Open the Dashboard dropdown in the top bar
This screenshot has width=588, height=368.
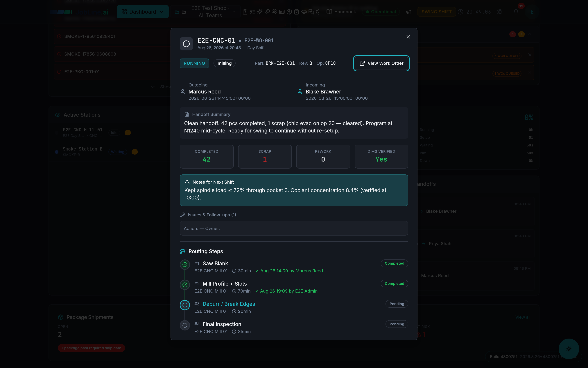click(x=143, y=12)
